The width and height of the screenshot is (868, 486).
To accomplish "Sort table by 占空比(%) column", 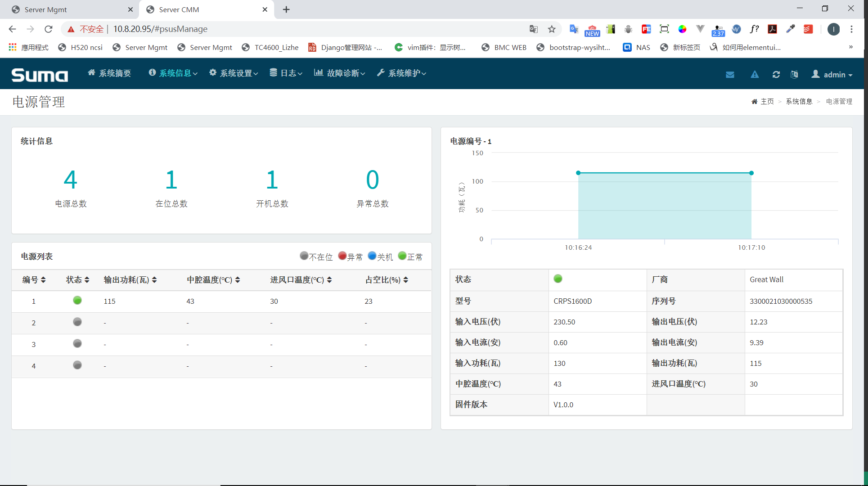I will (387, 280).
